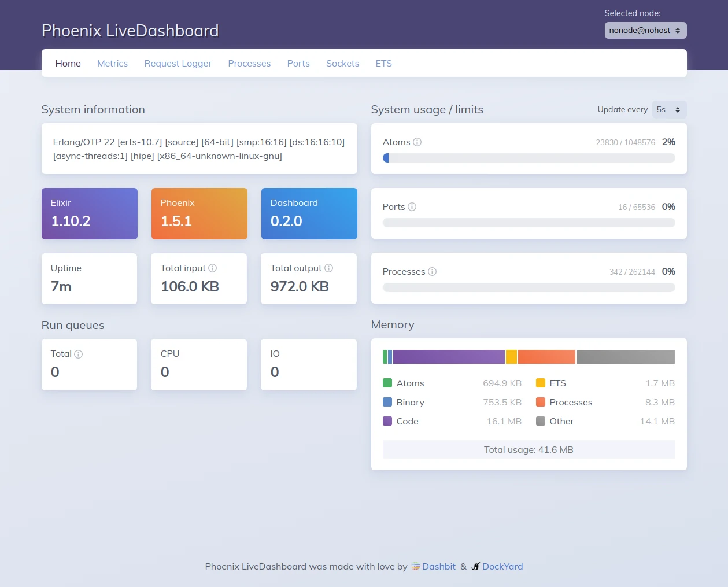The height and width of the screenshot is (587, 728).
Task: Click the yellow ETS segment in memory bar
Action: (x=511, y=357)
